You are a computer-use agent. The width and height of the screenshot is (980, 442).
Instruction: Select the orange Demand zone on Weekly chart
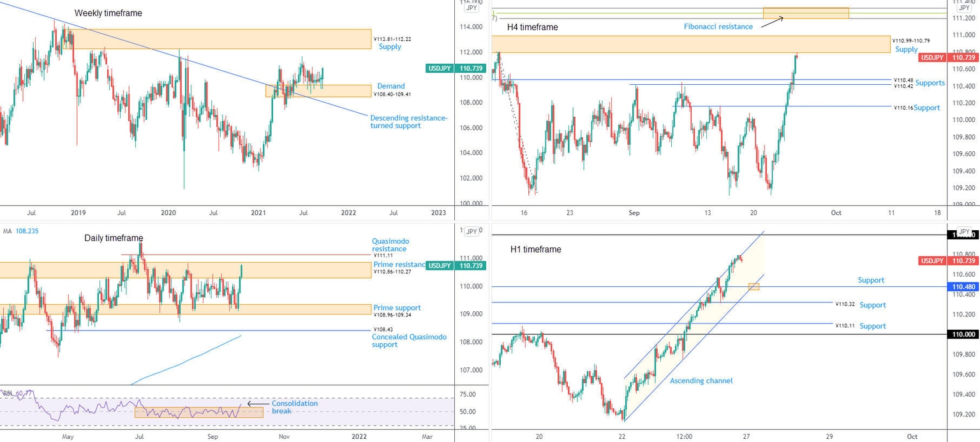pyautogui.click(x=318, y=91)
